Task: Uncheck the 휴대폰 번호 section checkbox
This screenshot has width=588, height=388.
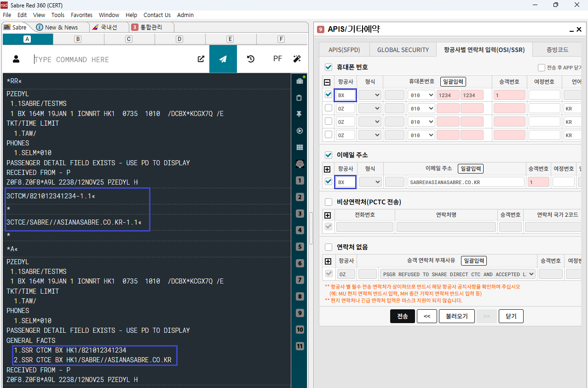Action: pos(329,67)
